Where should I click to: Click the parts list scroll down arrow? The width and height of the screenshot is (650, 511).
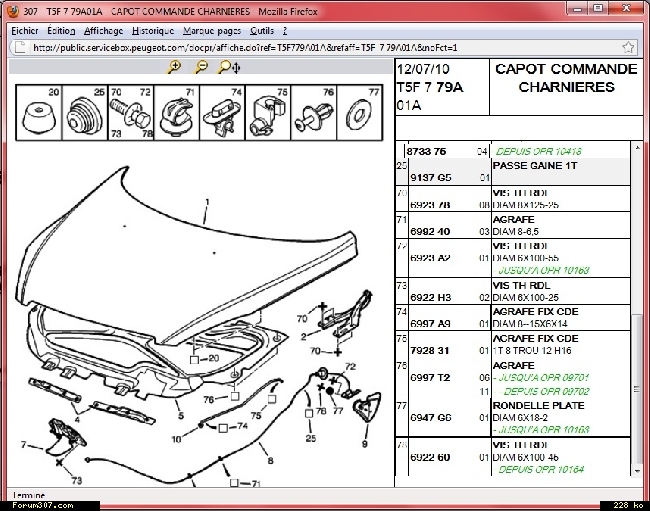pos(637,471)
